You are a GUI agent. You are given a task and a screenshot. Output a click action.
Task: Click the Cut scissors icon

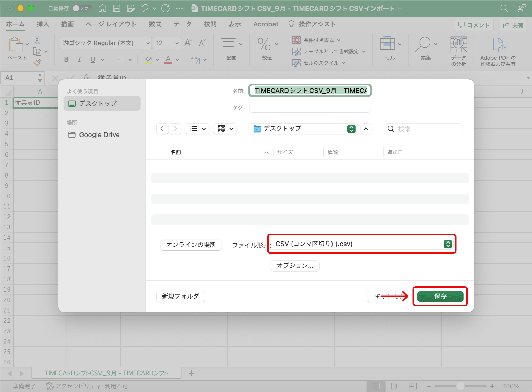tap(37, 40)
